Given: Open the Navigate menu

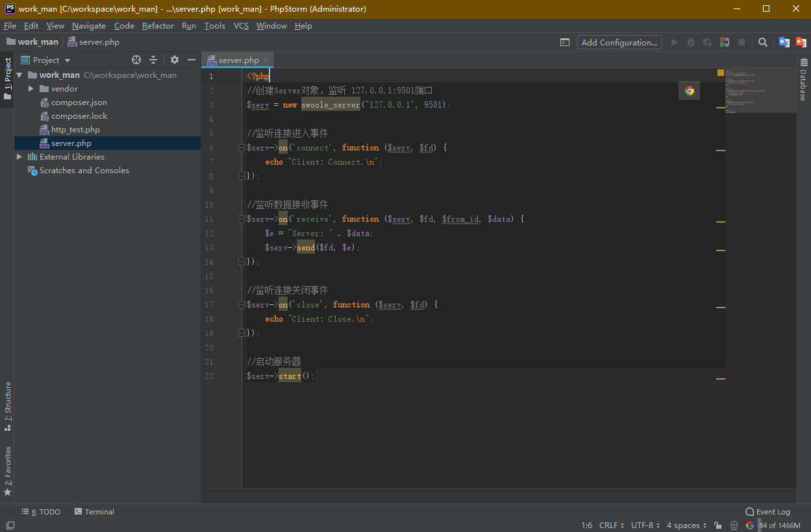Looking at the screenshot, I should (x=89, y=26).
